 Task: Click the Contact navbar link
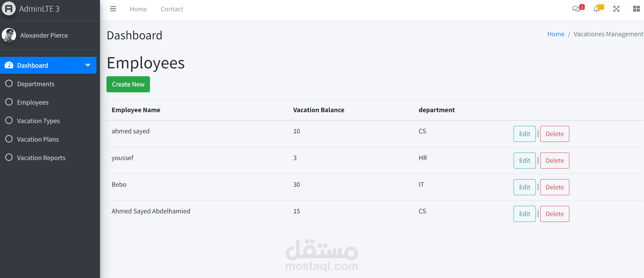coord(172,9)
